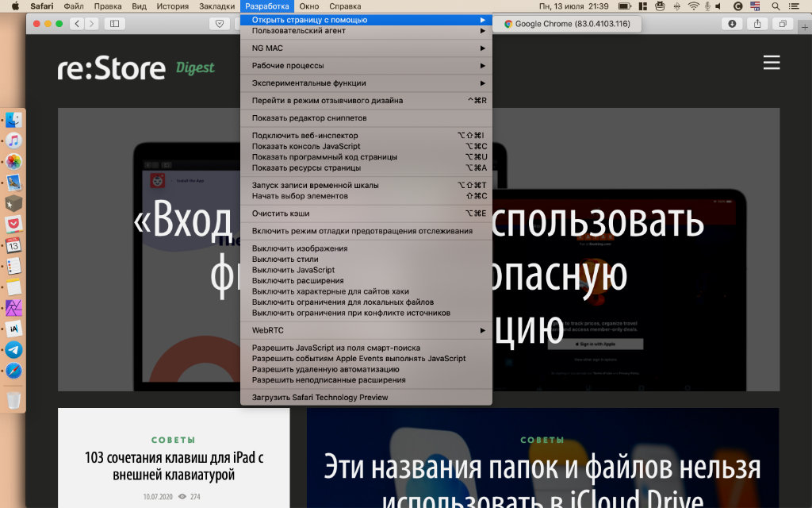Screen dimensions: 812x508
Task: Select Показать редактор сниппетов
Action: pos(366,118)
